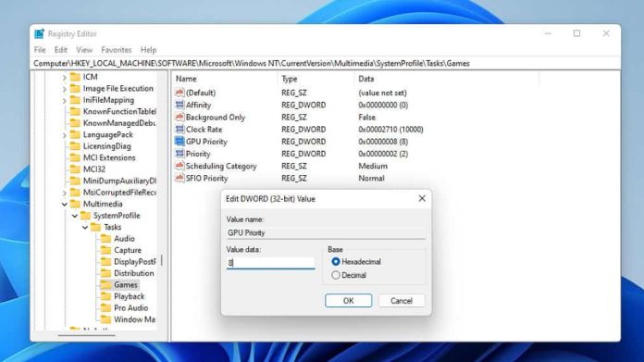This screenshot has width=644, height=362.
Task: Cancel the Edit DWORD dialog
Action: tap(402, 300)
